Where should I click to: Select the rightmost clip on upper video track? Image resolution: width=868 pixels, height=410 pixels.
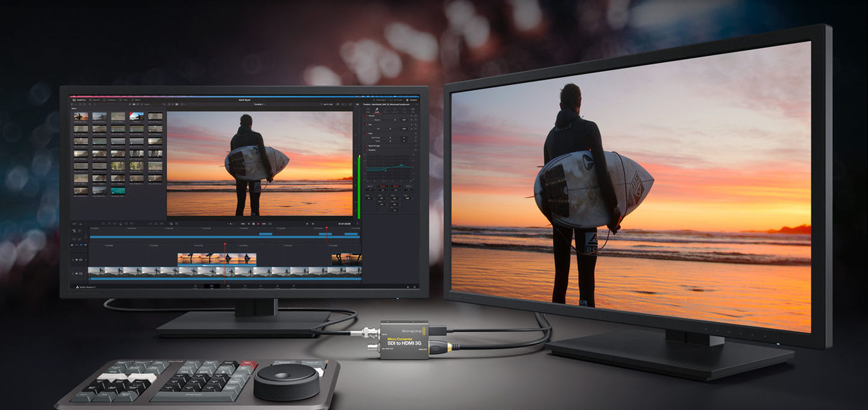point(347,260)
